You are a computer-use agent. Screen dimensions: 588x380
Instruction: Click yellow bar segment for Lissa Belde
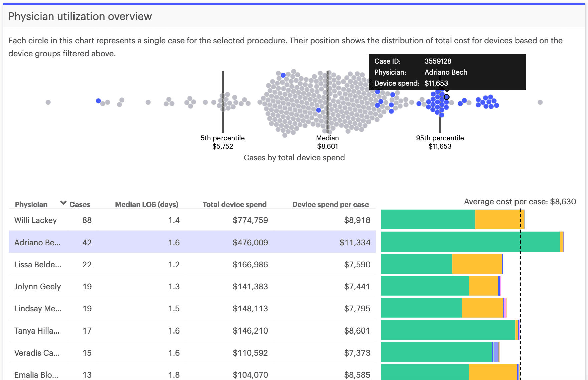tap(477, 264)
